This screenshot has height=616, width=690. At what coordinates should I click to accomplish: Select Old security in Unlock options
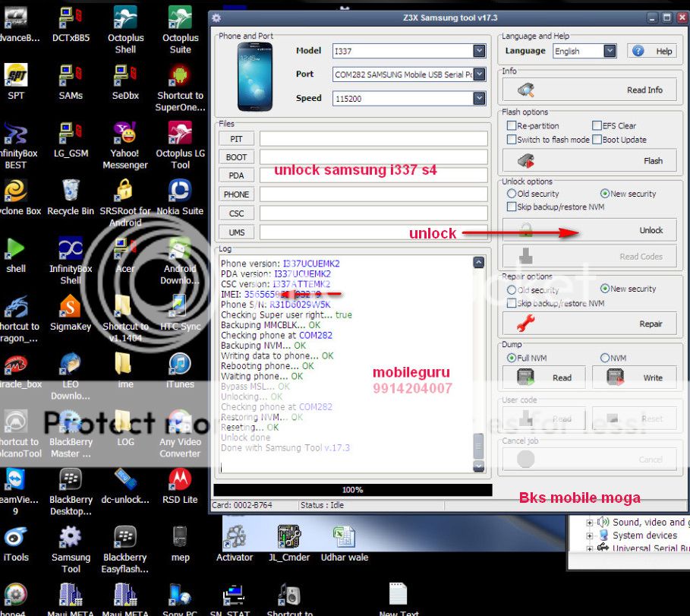pos(511,193)
